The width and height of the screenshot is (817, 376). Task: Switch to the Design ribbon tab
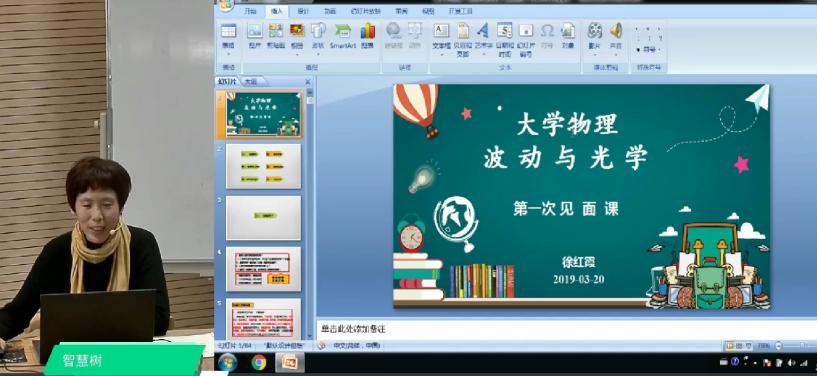tap(303, 11)
